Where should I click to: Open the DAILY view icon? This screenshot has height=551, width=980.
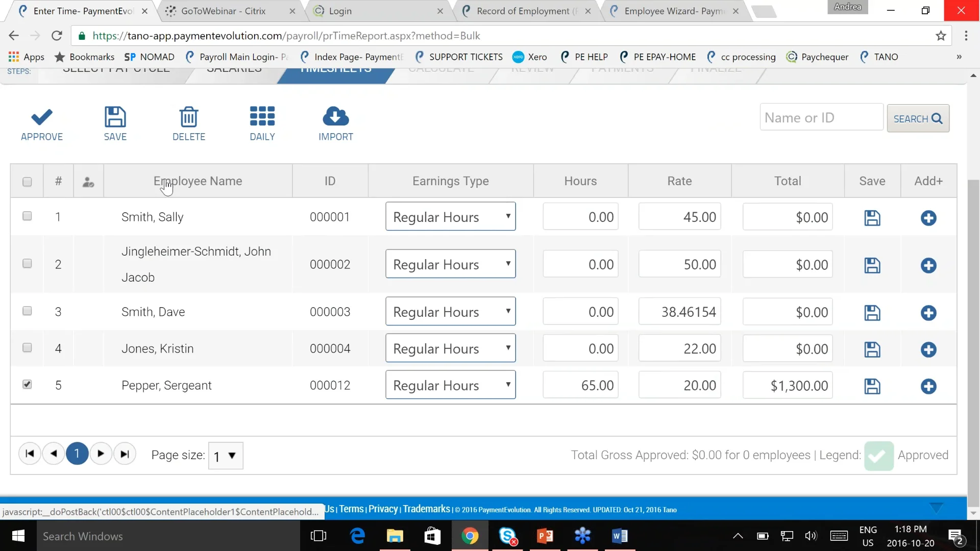(262, 122)
